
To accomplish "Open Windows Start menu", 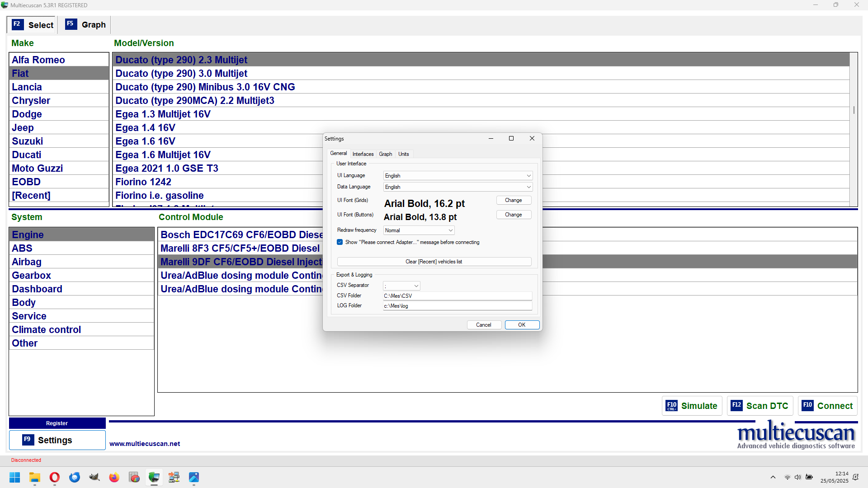I will [x=15, y=477].
